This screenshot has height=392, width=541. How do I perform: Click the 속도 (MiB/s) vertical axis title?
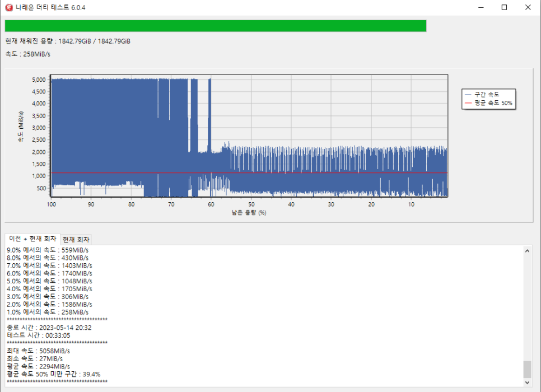tap(21, 127)
